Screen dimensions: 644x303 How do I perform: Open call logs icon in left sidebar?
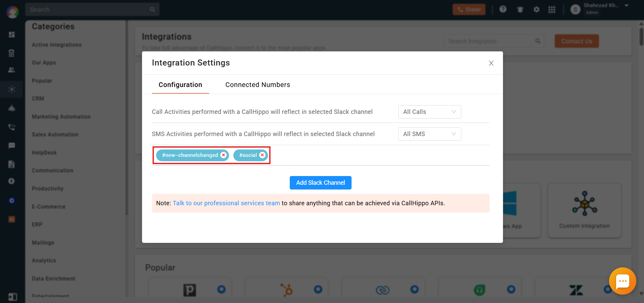12,127
